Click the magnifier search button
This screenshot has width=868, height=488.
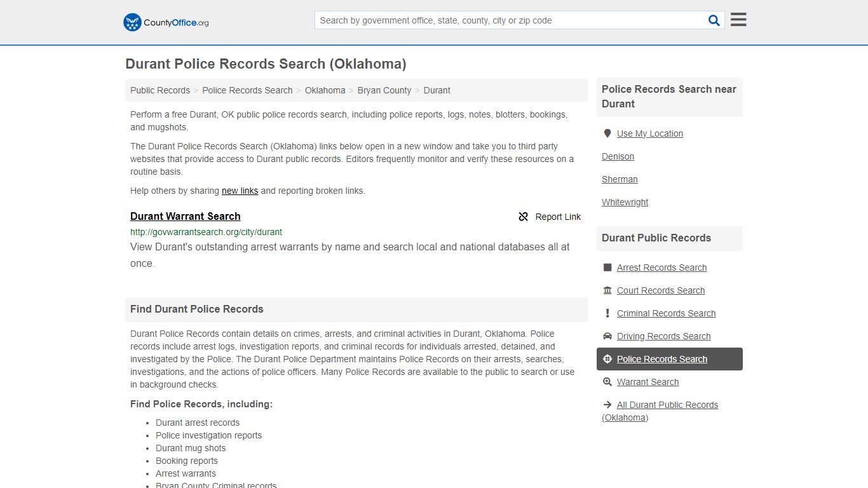[x=714, y=20]
